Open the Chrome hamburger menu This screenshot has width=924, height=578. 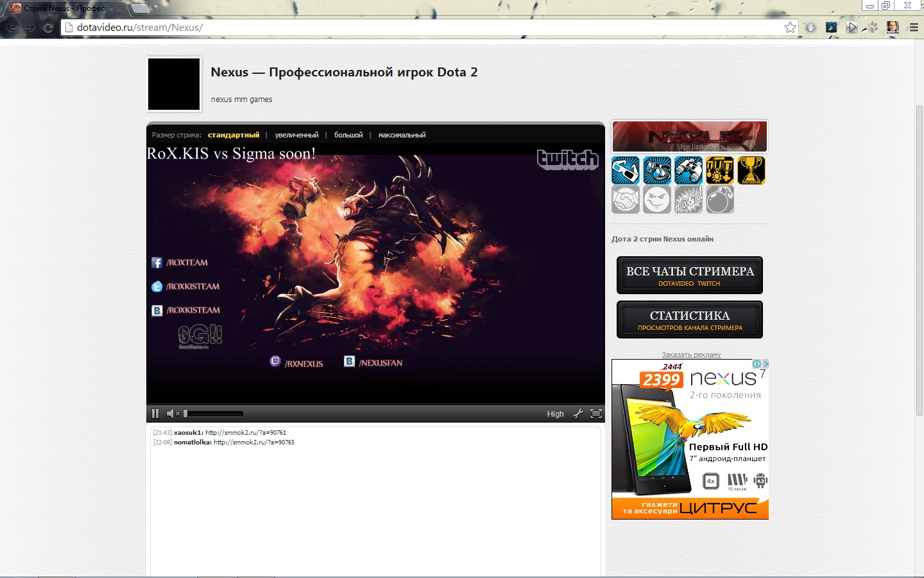pos(914,28)
